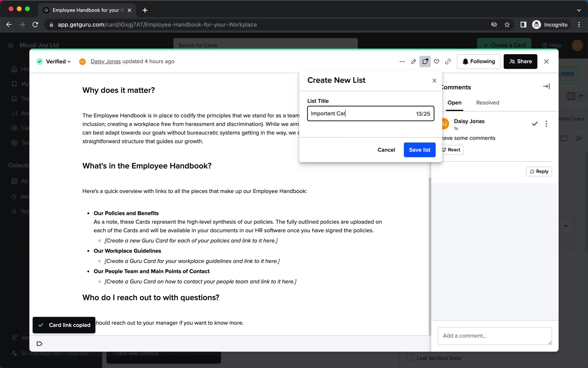Select the Employee Handbook browser tab
The width and height of the screenshot is (588, 368).
[x=87, y=10]
